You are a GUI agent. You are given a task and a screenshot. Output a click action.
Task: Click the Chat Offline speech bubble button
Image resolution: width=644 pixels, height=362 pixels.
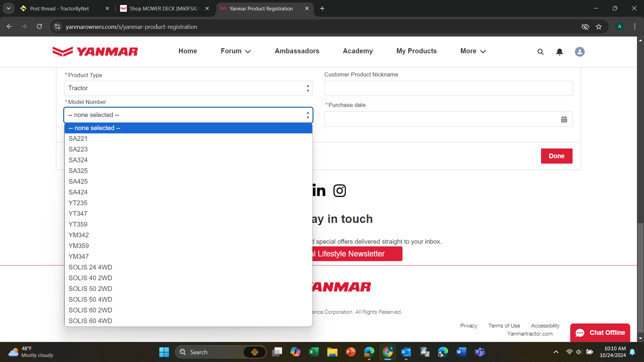600,333
